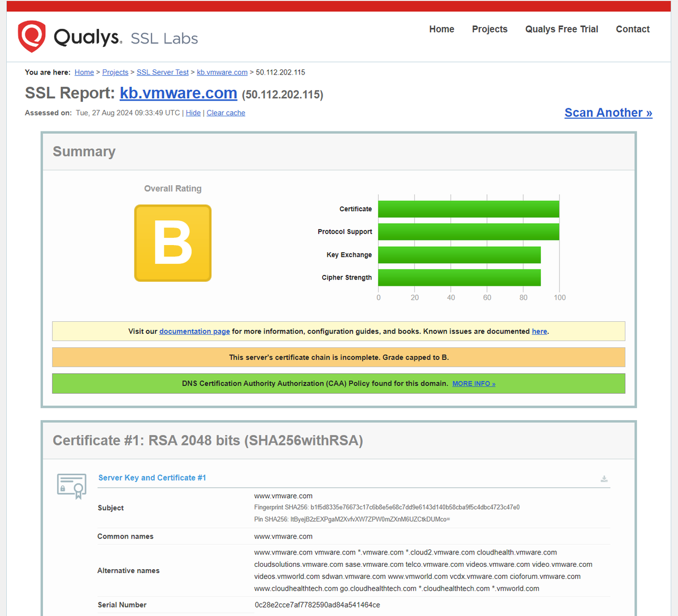Open the known issues 'here' link
Image resolution: width=678 pixels, height=616 pixels.
[540, 331]
